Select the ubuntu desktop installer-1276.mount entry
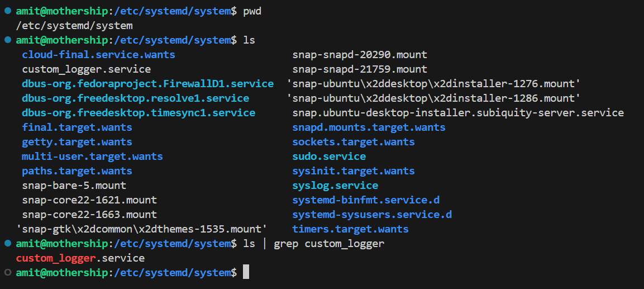Image resolution: width=644 pixels, height=289 pixels. pyautogui.click(x=433, y=84)
